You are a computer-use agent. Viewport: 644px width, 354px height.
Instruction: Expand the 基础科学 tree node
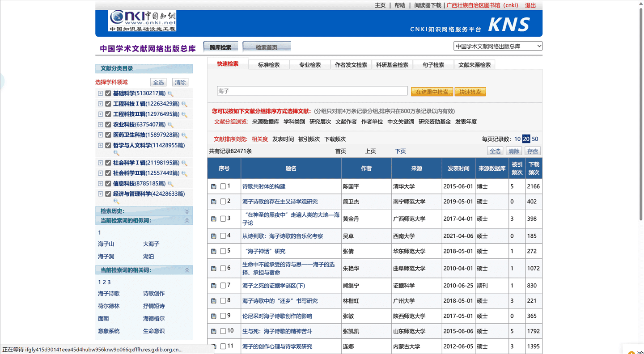pyautogui.click(x=100, y=93)
